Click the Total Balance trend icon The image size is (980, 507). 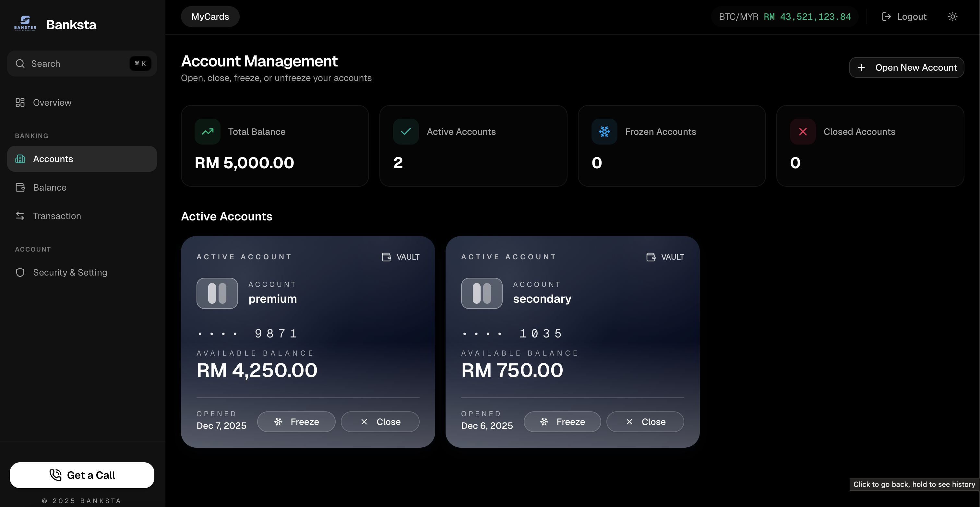207,132
